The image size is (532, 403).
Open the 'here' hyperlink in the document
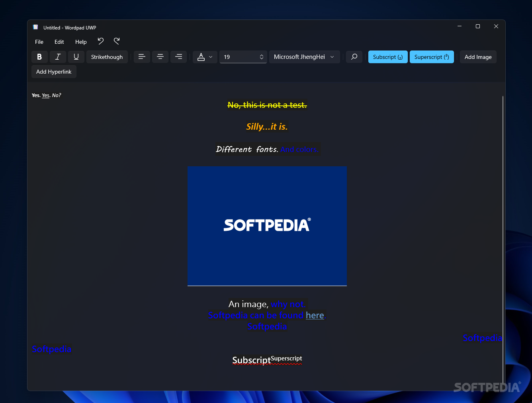(315, 315)
